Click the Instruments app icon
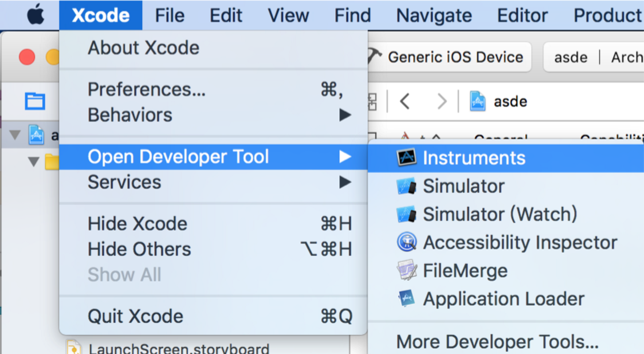644x354 pixels. click(x=407, y=157)
